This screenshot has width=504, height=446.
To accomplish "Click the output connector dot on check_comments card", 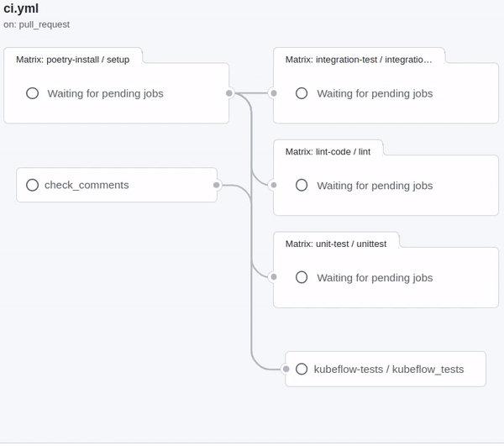I will (217, 185).
